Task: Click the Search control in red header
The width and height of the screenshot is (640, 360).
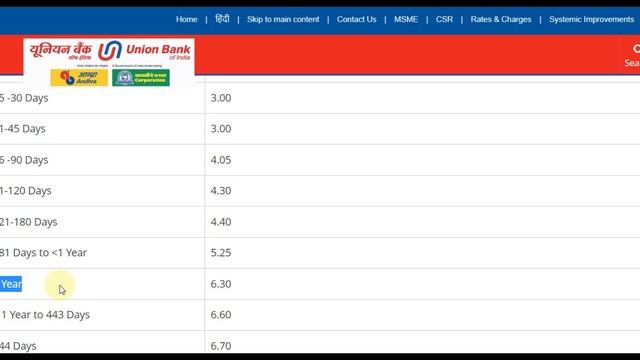Action: click(632, 56)
